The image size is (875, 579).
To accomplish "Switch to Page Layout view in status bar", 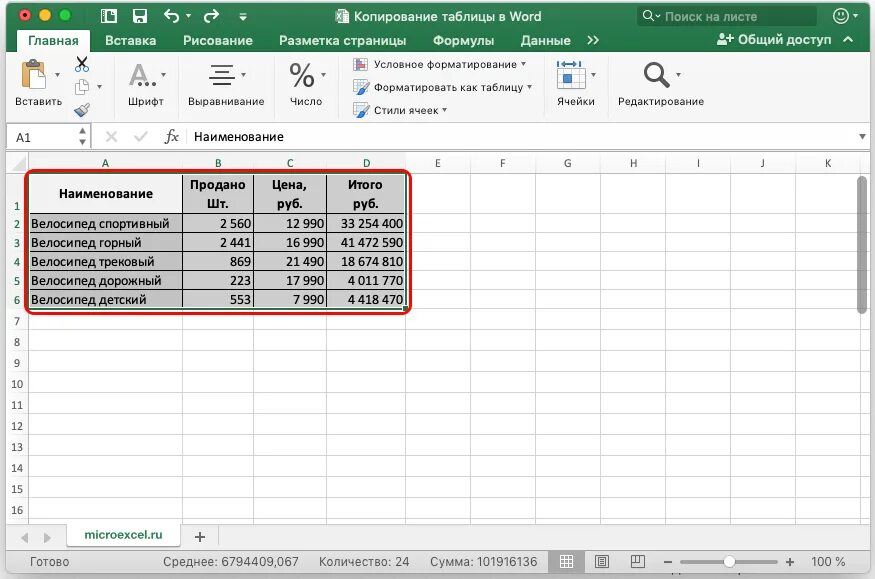I will (602, 562).
